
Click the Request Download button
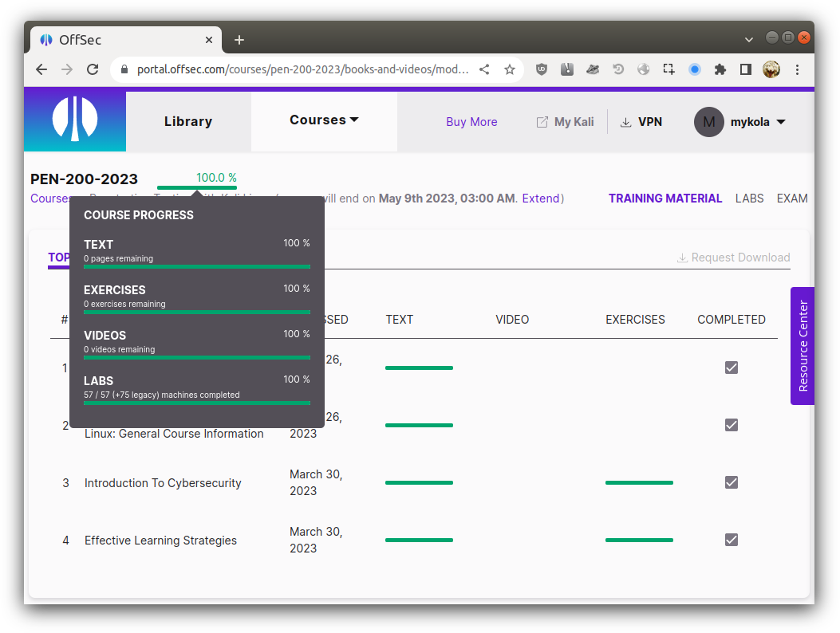[733, 258]
